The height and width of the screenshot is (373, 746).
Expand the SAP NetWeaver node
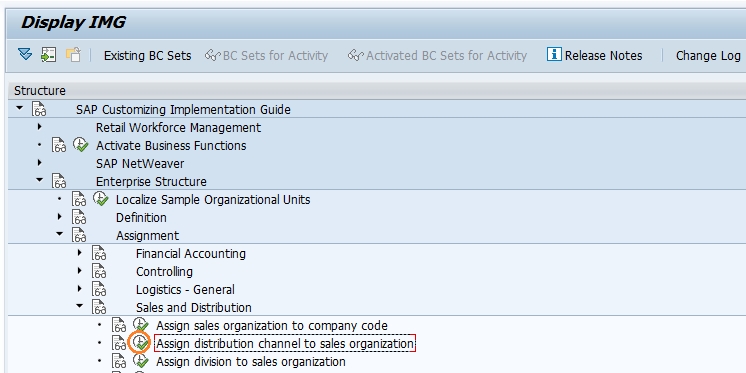click(x=39, y=163)
